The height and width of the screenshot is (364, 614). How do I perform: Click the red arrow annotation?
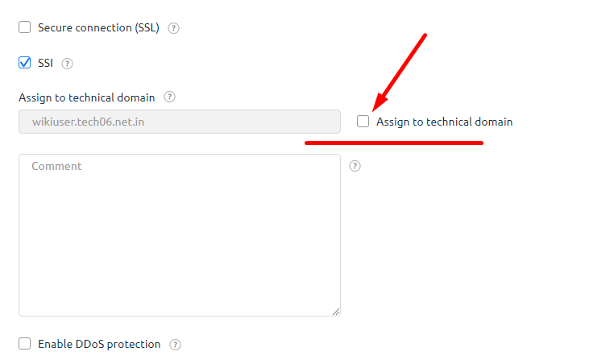[400, 72]
